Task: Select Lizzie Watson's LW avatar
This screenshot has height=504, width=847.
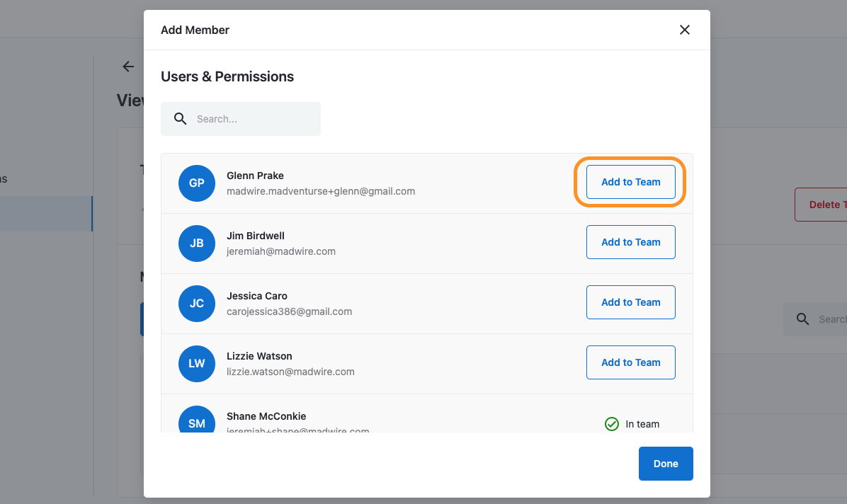Action: (197, 364)
